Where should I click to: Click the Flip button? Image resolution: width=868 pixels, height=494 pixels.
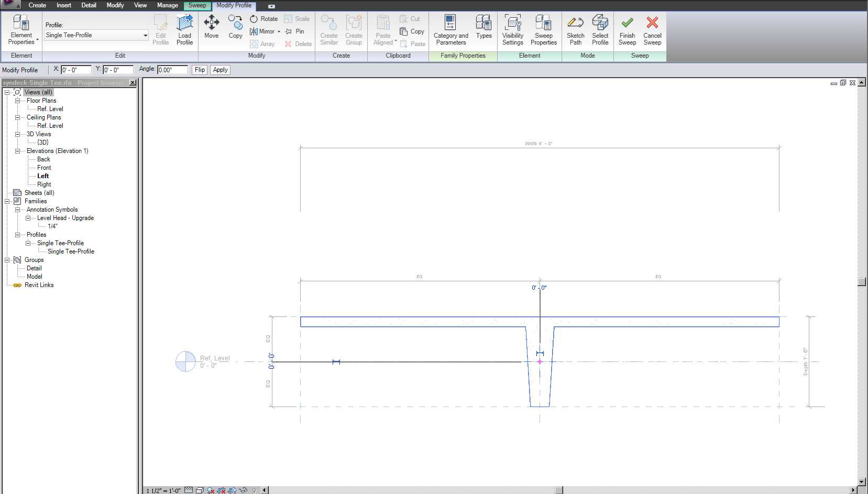coord(200,70)
